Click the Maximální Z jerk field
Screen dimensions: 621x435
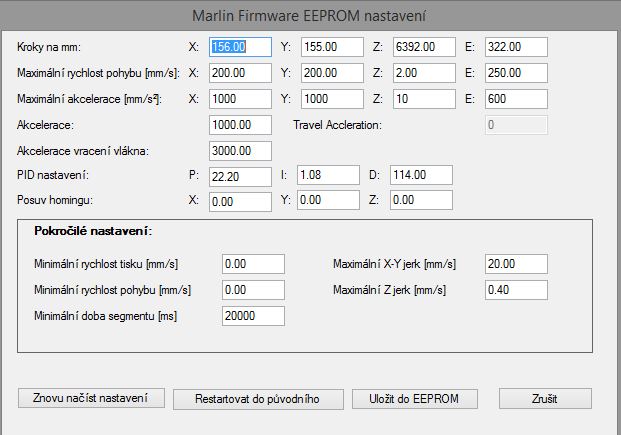tap(516, 290)
